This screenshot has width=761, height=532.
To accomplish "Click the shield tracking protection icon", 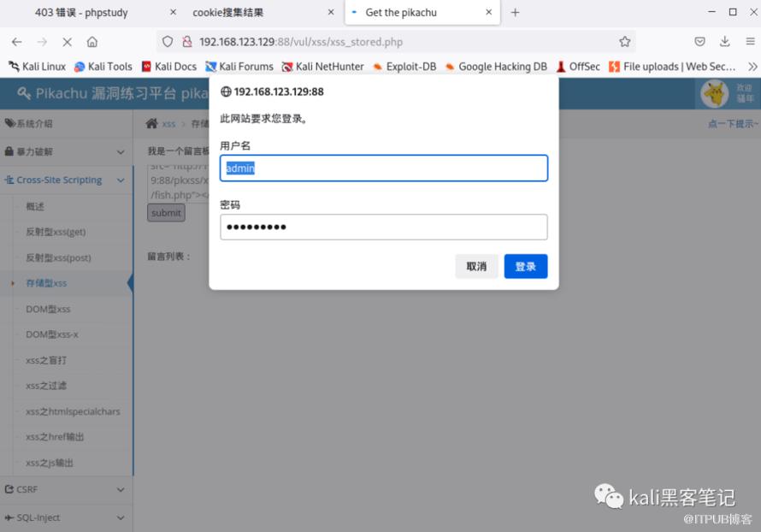I will pyautogui.click(x=168, y=42).
